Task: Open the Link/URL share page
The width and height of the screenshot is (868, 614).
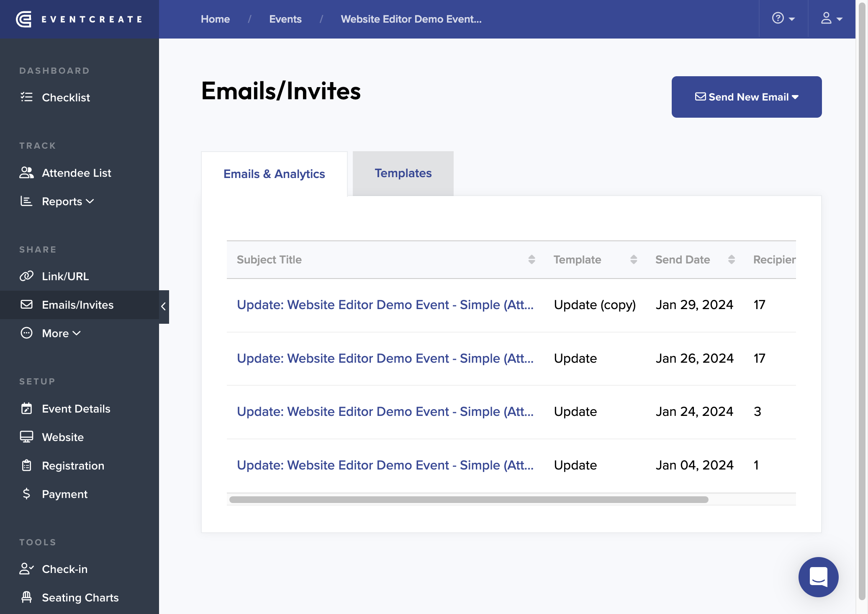Action: [x=54, y=276]
